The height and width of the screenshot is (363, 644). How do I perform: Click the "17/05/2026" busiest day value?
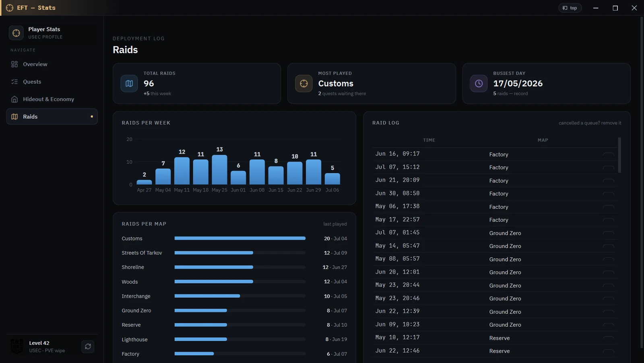coord(518,83)
